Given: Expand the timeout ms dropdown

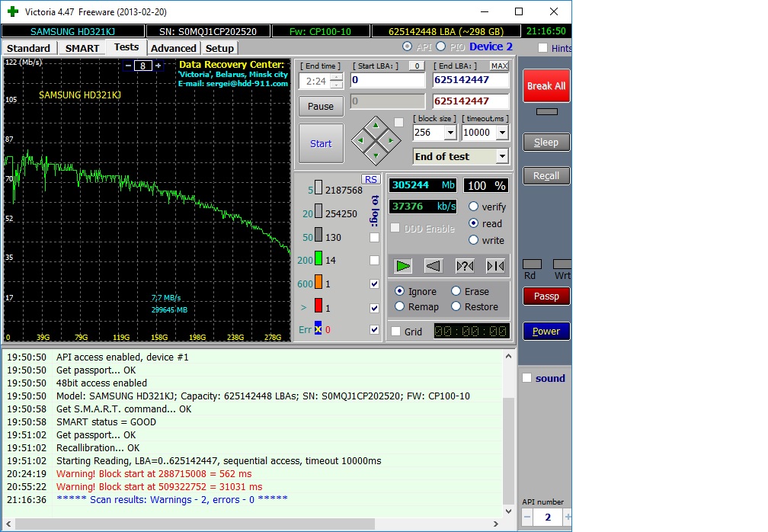Looking at the screenshot, I should [501, 133].
